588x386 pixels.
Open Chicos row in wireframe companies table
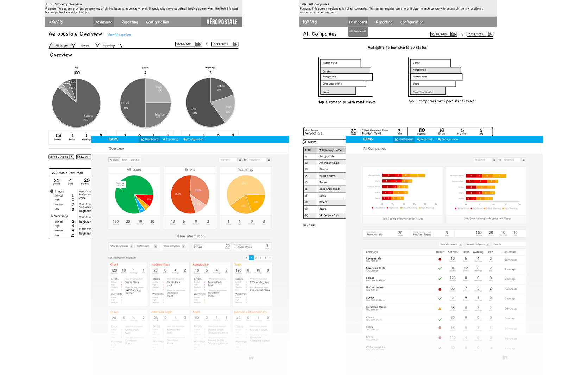tap(324, 169)
